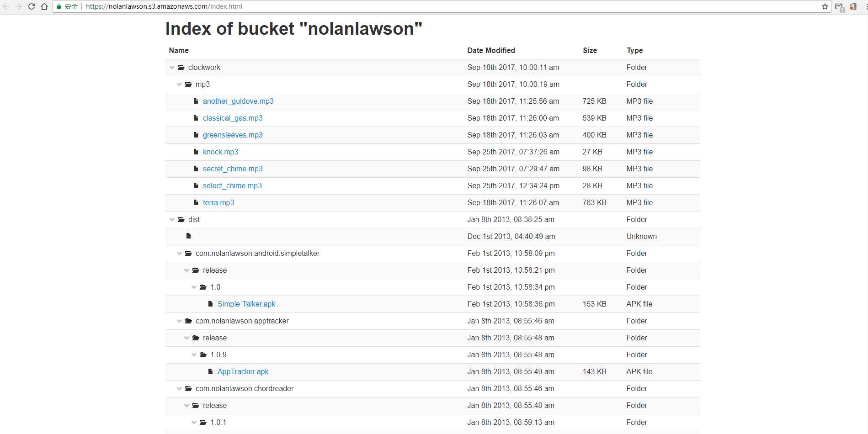Select the Type column header
The image size is (868, 434).
tap(634, 50)
